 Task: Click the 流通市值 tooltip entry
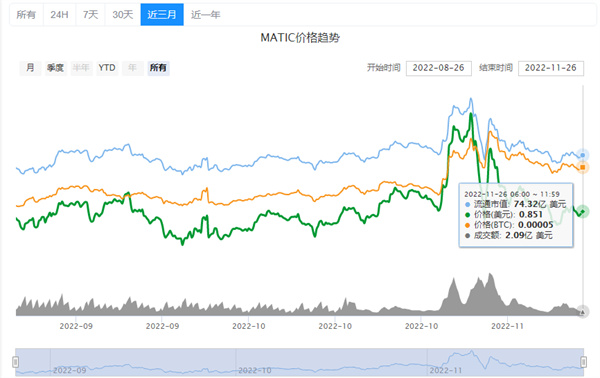(x=515, y=204)
